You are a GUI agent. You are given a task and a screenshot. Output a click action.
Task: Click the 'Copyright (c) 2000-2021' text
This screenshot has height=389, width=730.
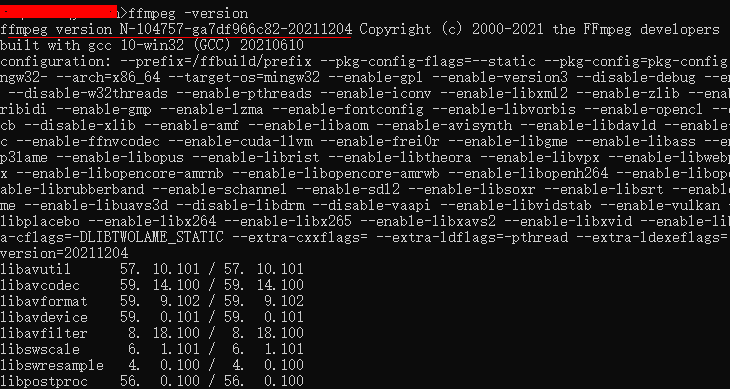click(451, 30)
